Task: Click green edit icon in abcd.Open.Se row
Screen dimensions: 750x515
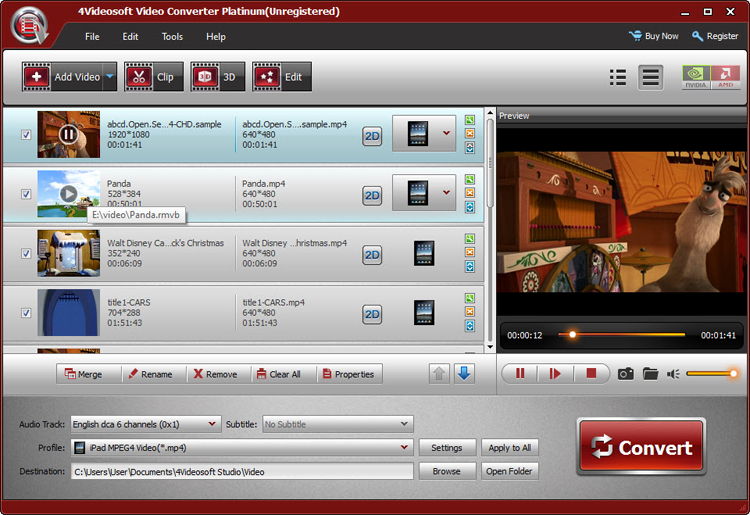Action: tap(470, 120)
